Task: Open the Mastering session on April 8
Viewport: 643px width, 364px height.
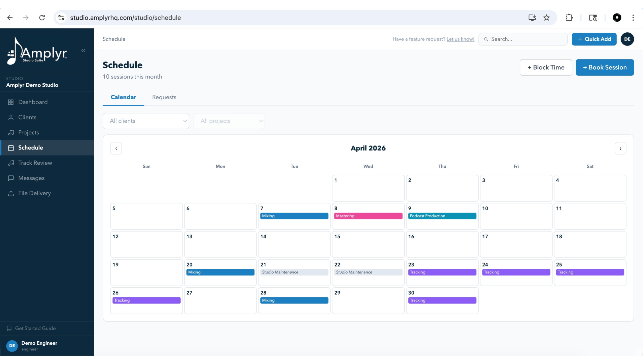Action: point(368,216)
